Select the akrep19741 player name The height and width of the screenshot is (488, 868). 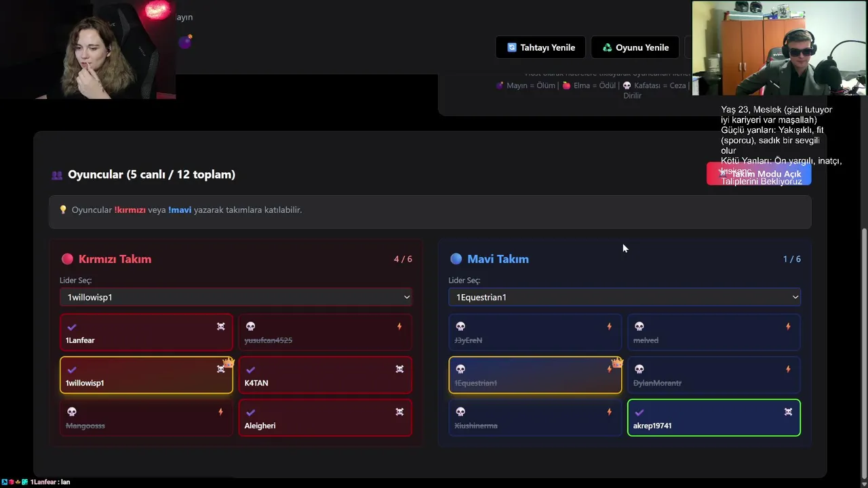pos(652,426)
